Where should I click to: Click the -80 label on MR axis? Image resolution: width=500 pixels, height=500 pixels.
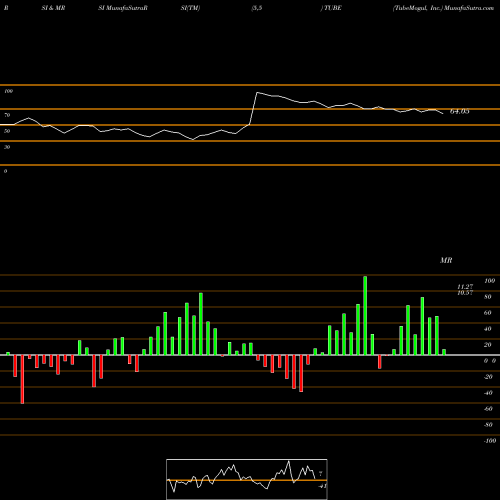[488, 425]
